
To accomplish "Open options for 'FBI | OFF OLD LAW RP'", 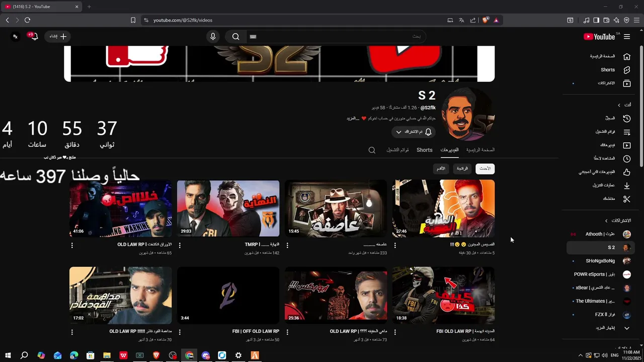I will coord(180,332).
